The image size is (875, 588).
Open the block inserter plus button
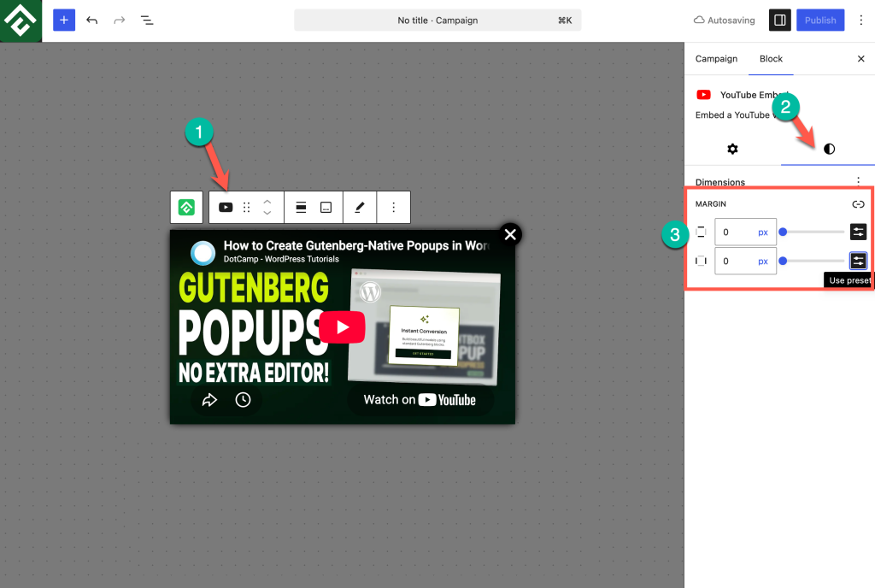[x=64, y=20]
